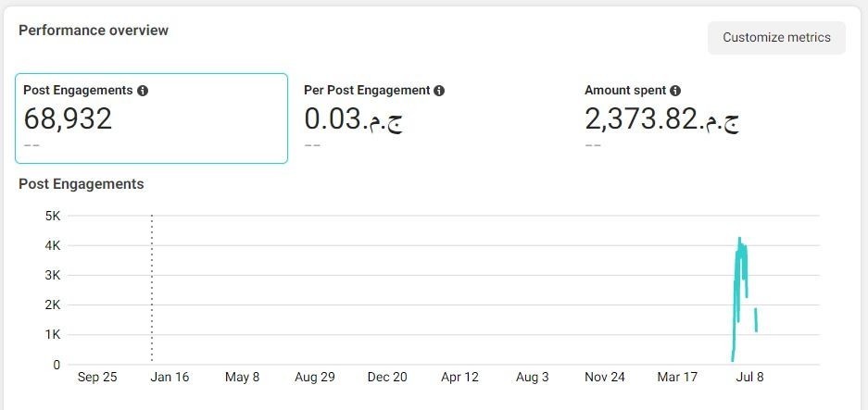Screen dimensions: 868x410
Task: Click the short teal segment after the spike
Action: pos(756,320)
